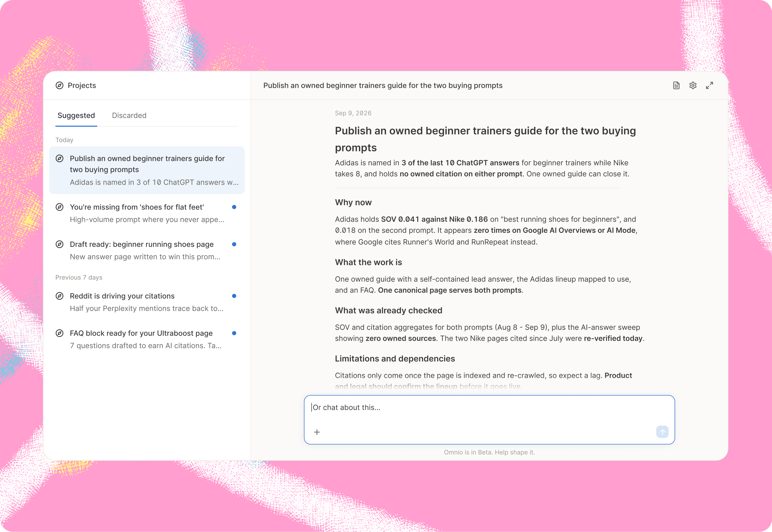This screenshot has width=772, height=532.
Task: Click the 'What the work is' heading
Action: tap(368, 262)
